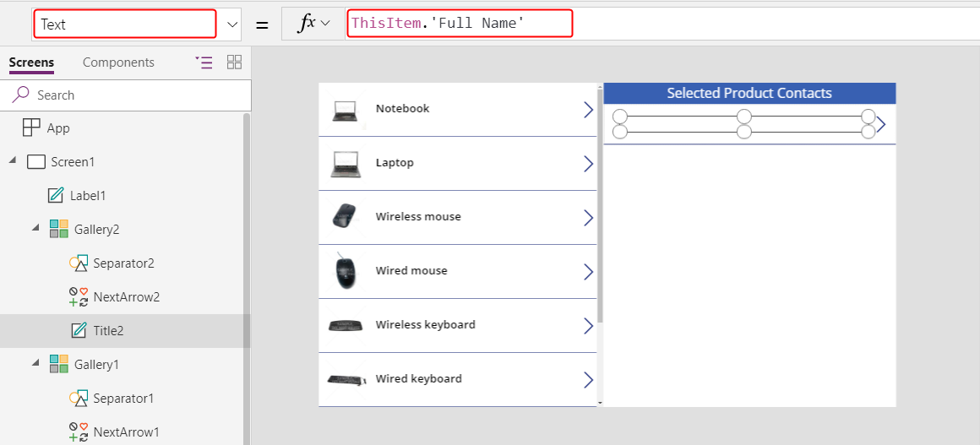Click the Notebook row next arrow
Screen dimensions: 980x445
click(588, 110)
